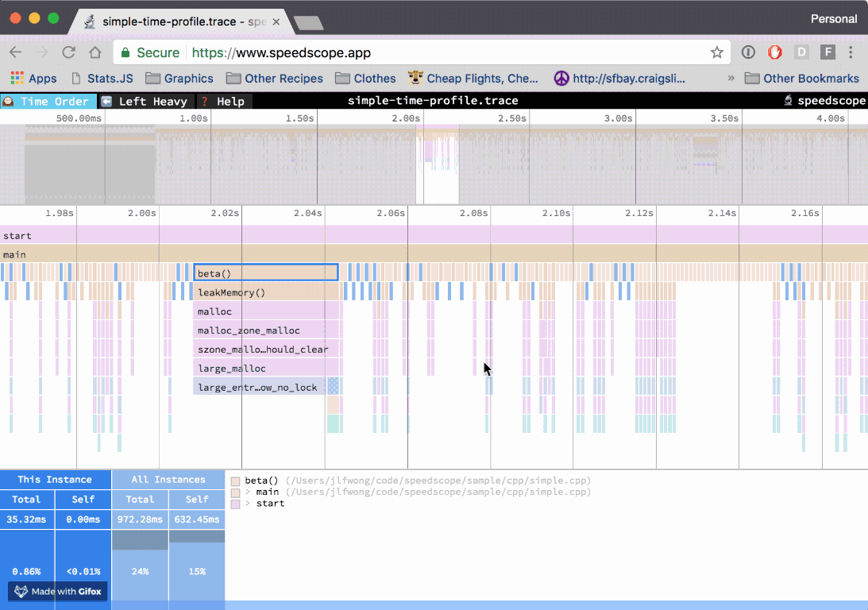Close the simple-time-profile.trace browser tab
This screenshot has width=868, height=610.
tap(276, 21)
